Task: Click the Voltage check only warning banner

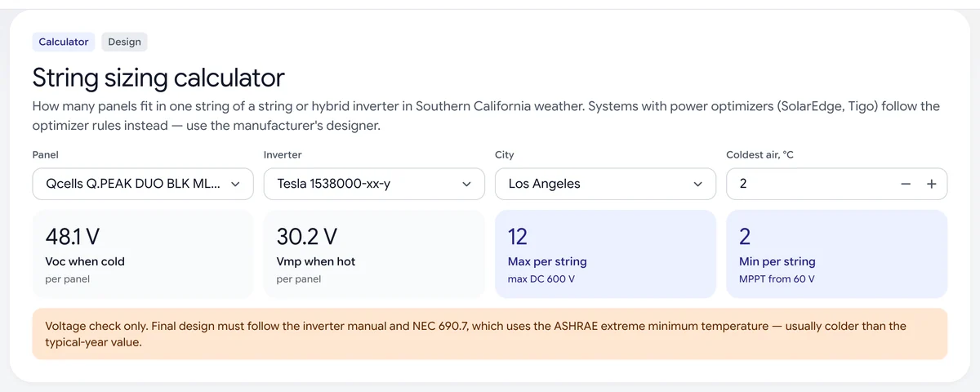Action: 490,334
